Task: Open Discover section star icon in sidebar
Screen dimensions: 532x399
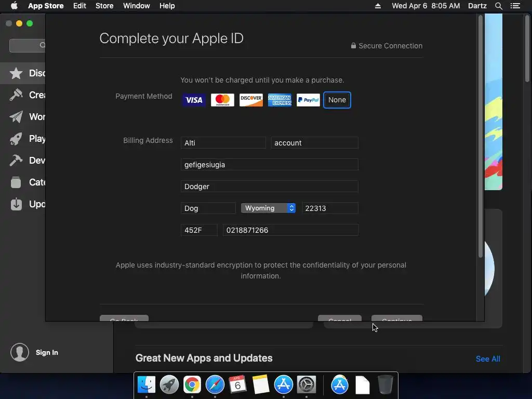Action: pyautogui.click(x=16, y=73)
